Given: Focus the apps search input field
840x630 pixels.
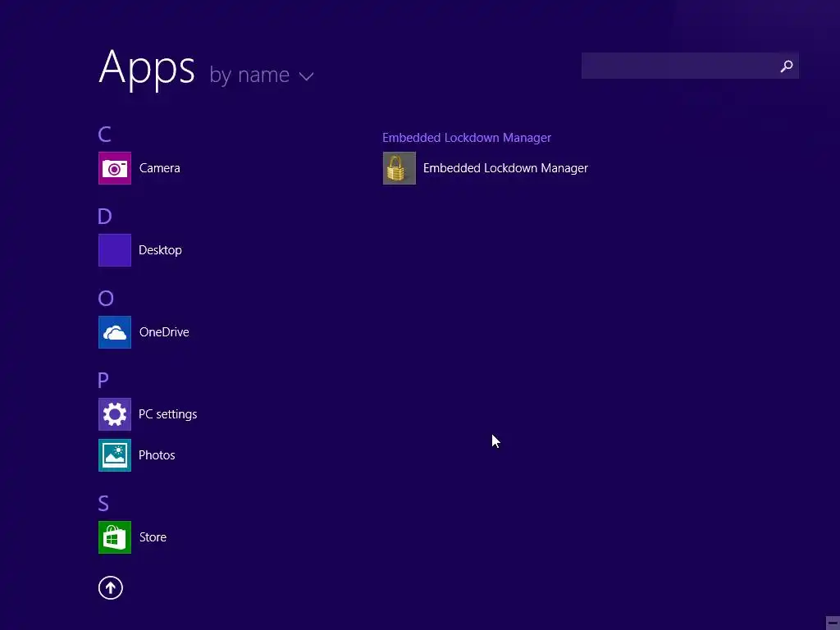Looking at the screenshot, I should click(x=690, y=66).
